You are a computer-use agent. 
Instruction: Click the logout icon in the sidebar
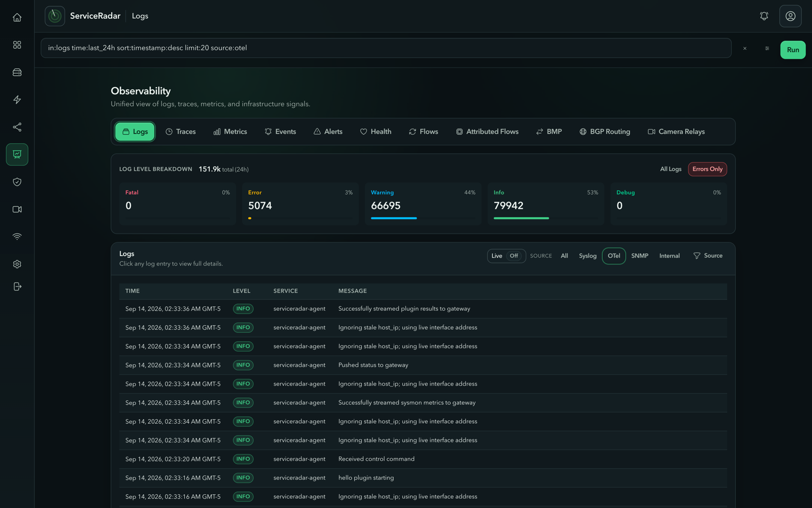(x=17, y=287)
